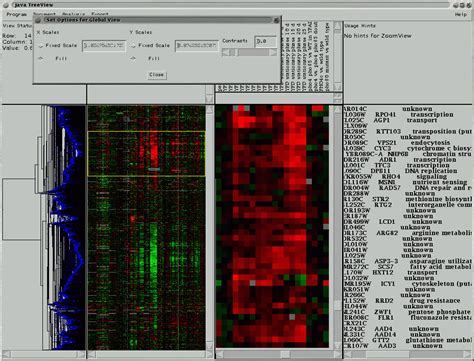Viewport: 474px width, 361px height.
Task: Open the Program menu
Action: [x=16, y=14]
